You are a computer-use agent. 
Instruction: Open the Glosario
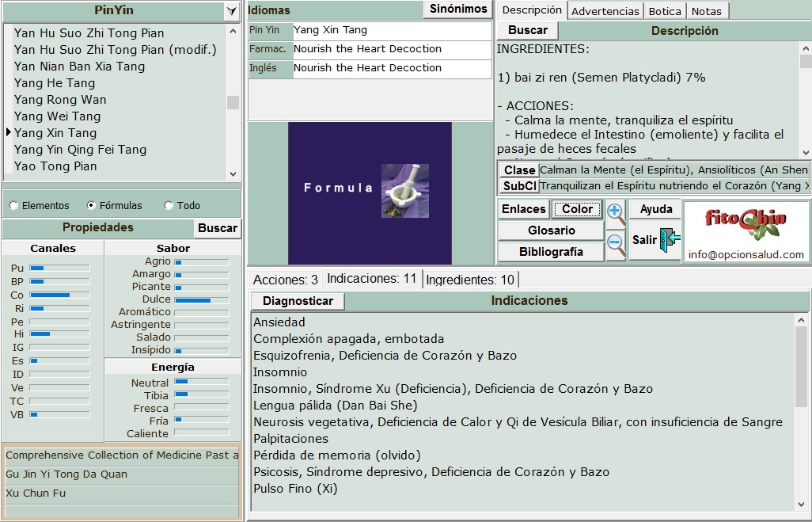point(551,231)
